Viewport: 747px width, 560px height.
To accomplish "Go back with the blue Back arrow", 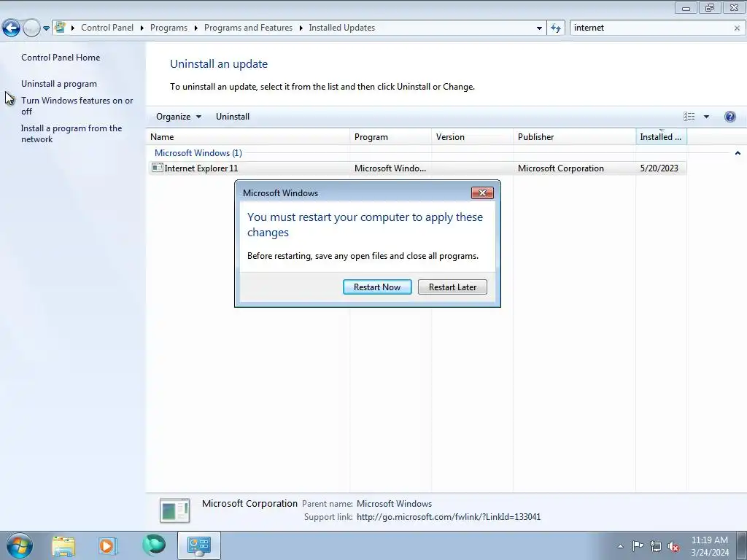I will point(11,28).
